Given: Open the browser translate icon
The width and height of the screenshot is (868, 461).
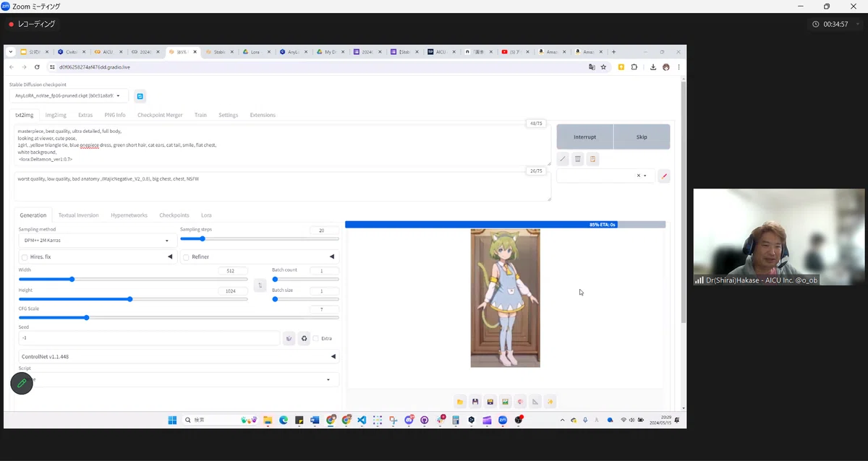Looking at the screenshot, I should point(592,67).
